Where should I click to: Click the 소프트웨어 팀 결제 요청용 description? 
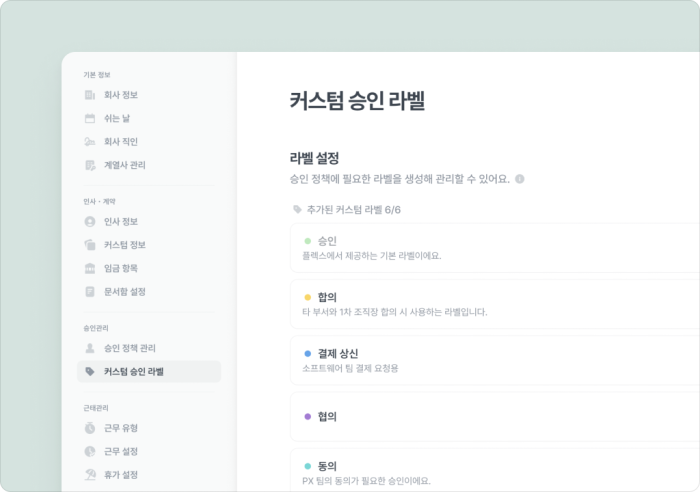(350, 368)
